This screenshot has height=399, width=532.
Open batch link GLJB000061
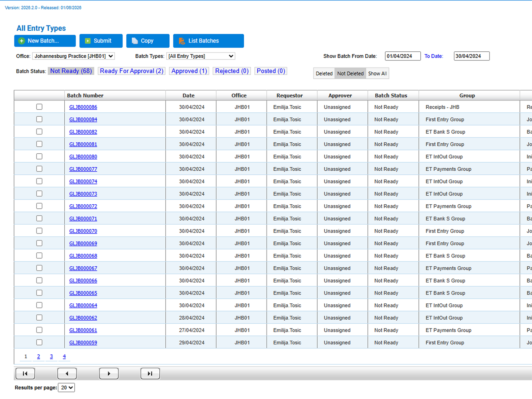pyautogui.click(x=83, y=330)
